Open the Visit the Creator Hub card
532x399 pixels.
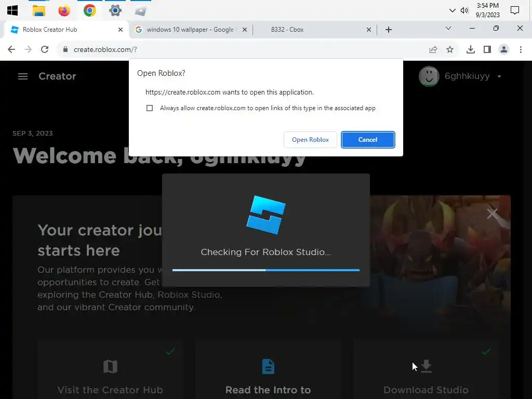(110, 369)
